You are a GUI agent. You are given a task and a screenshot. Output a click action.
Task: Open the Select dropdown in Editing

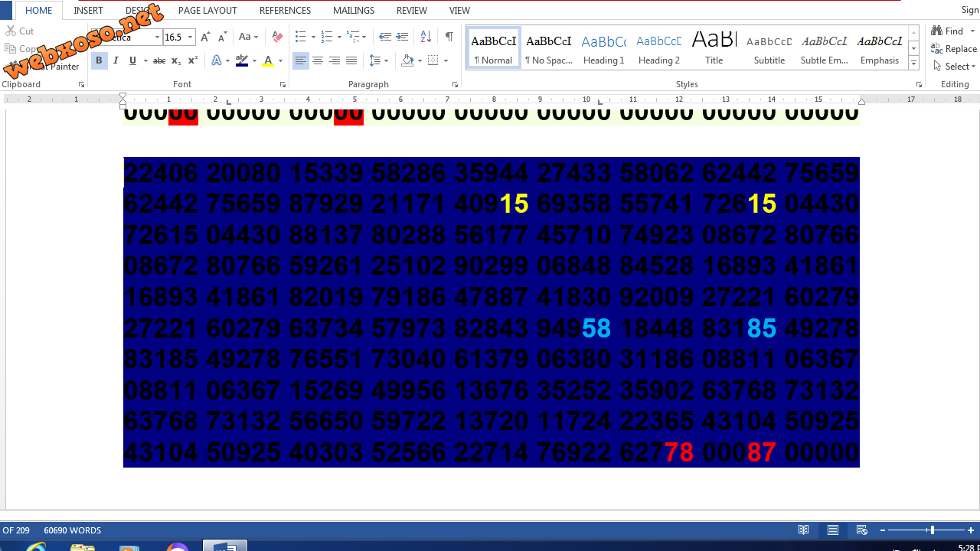click(x=955, y=67)
